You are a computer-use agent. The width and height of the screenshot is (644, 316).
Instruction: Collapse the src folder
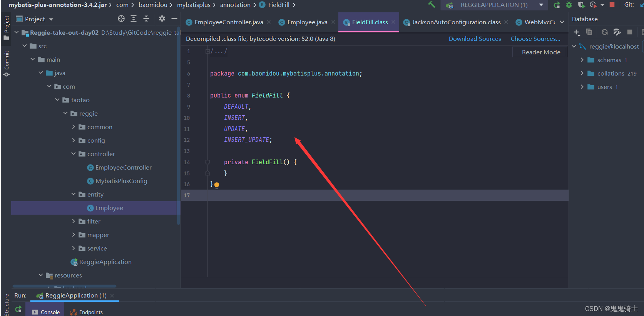pos(25,46)
